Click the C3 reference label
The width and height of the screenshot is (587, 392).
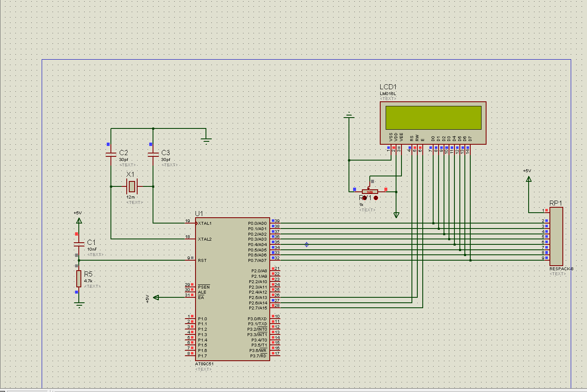(x=166, y=153)
